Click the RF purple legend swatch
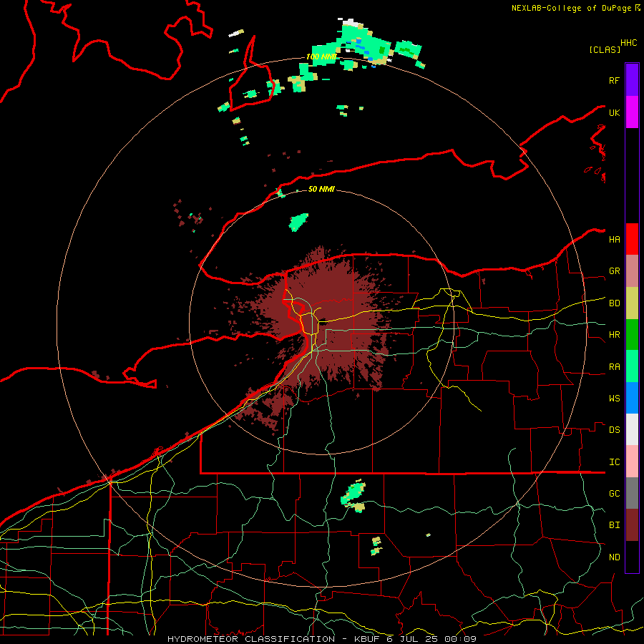This screenshot has height=644, width=644. coord(632,80)
